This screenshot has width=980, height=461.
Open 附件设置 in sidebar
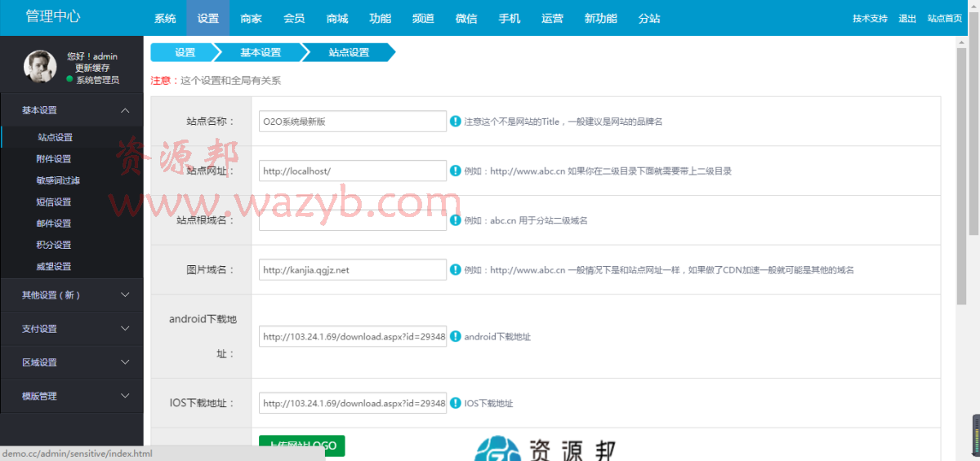coord(54,159)
